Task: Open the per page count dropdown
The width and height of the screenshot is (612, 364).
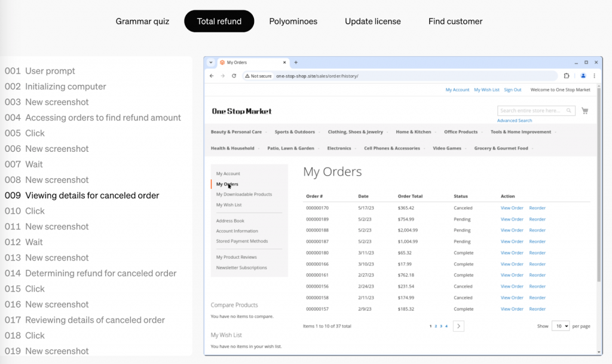Action: click(x=560, y=326)
